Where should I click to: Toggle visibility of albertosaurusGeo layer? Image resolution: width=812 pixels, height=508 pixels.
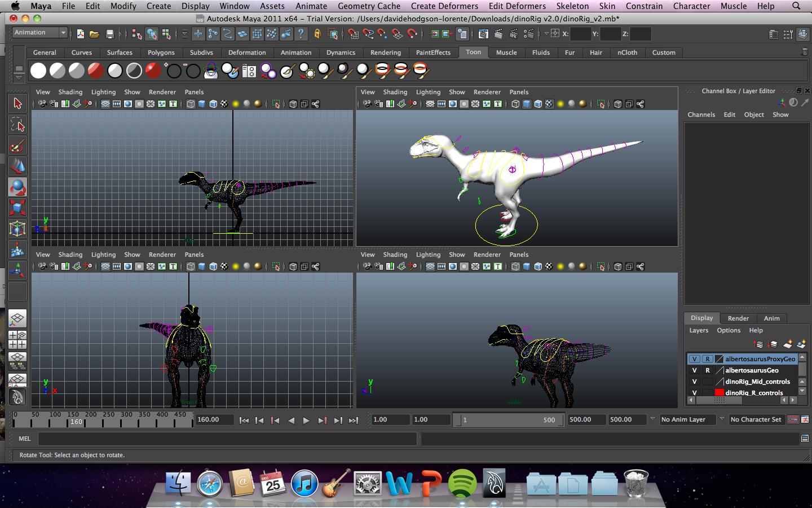pos(694,370)
